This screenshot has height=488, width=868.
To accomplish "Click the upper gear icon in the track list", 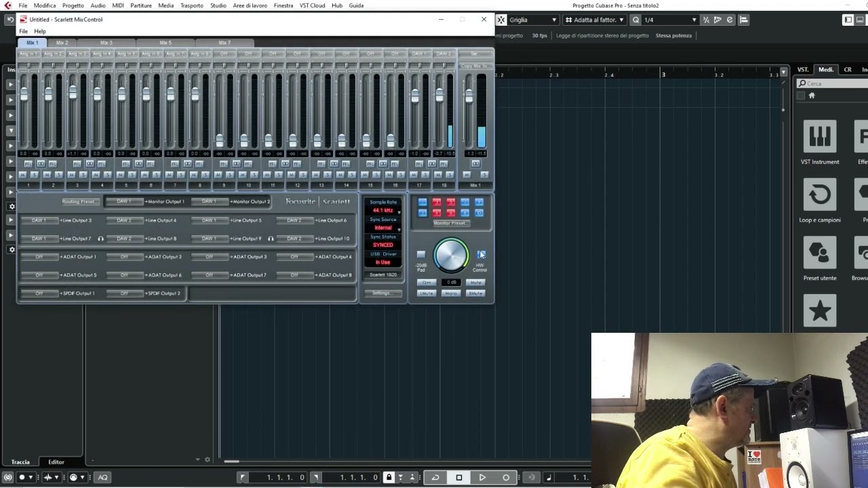I will coord(12,207).
